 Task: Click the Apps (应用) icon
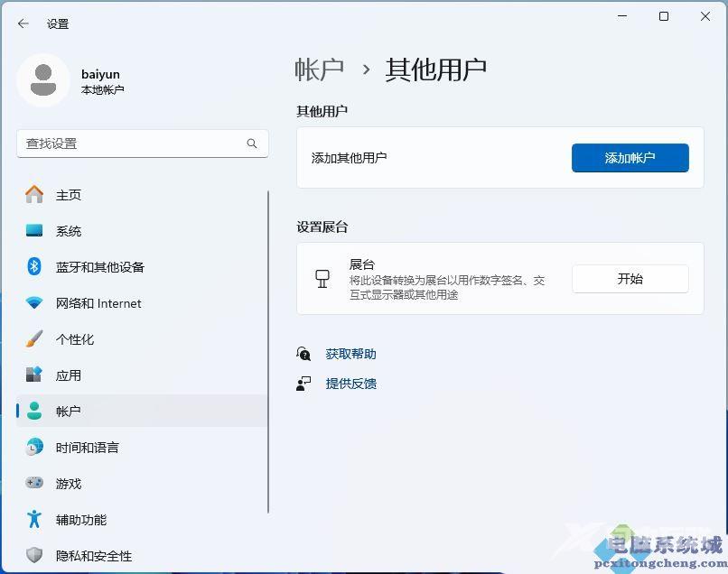pos(34,375)
